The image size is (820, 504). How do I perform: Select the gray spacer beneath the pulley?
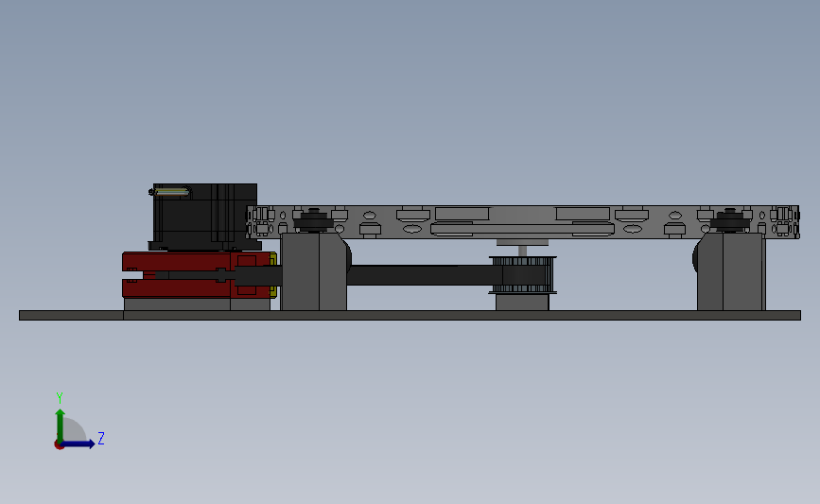point(522,303)
